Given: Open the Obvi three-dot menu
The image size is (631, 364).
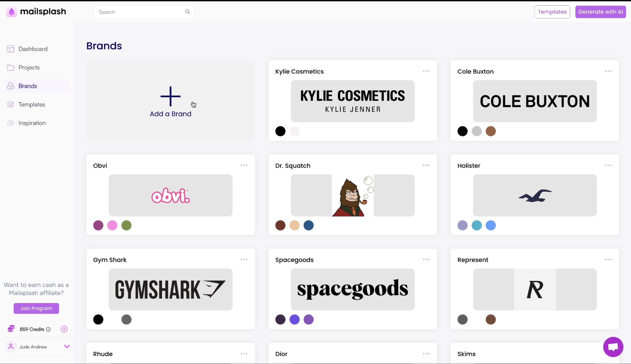Looking at the screenshot, I should (244, 165).
